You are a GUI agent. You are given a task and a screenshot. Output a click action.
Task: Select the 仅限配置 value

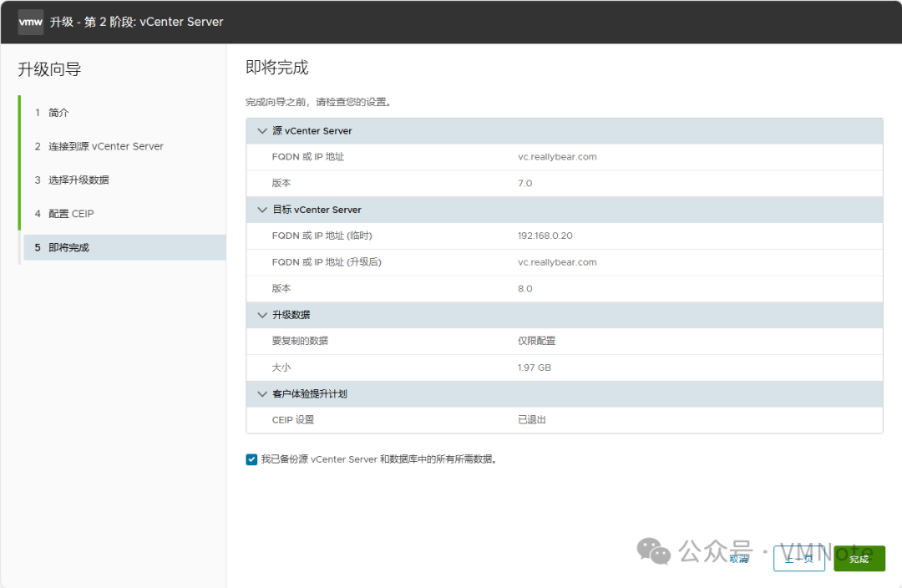click(x=536, y=341)
